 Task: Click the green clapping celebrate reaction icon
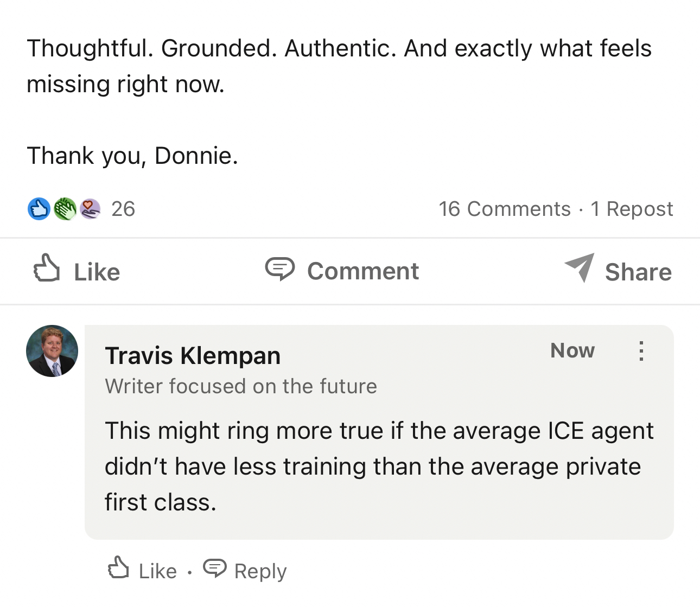pyautogui.click(x=65, y=209)
